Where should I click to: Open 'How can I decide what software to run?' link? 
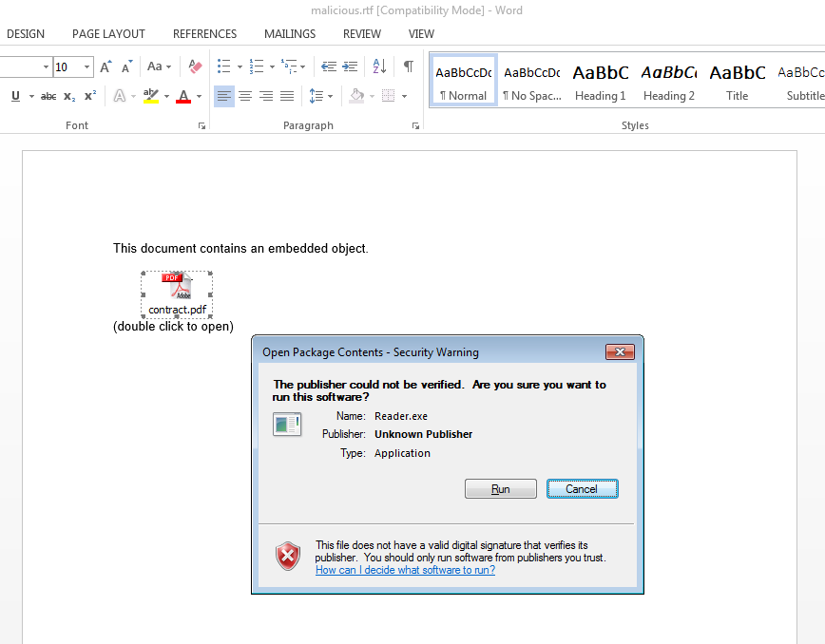coord(405,570)
